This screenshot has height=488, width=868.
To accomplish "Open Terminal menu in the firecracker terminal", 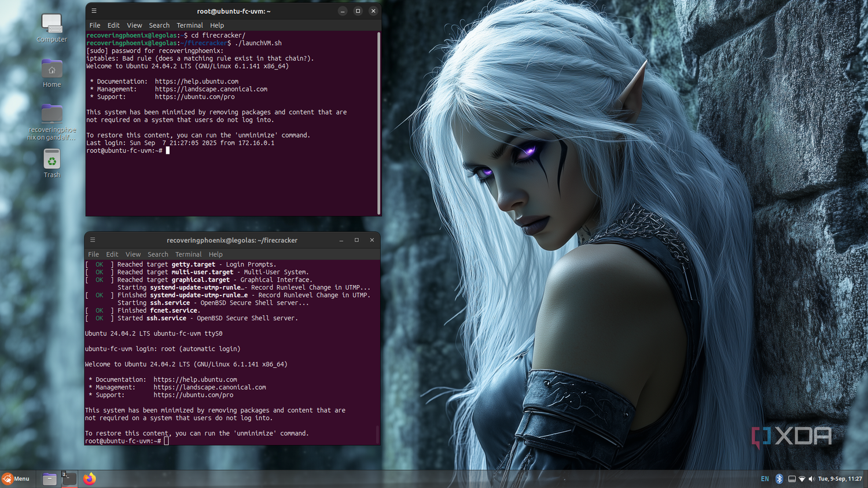I will pos(189,254).
